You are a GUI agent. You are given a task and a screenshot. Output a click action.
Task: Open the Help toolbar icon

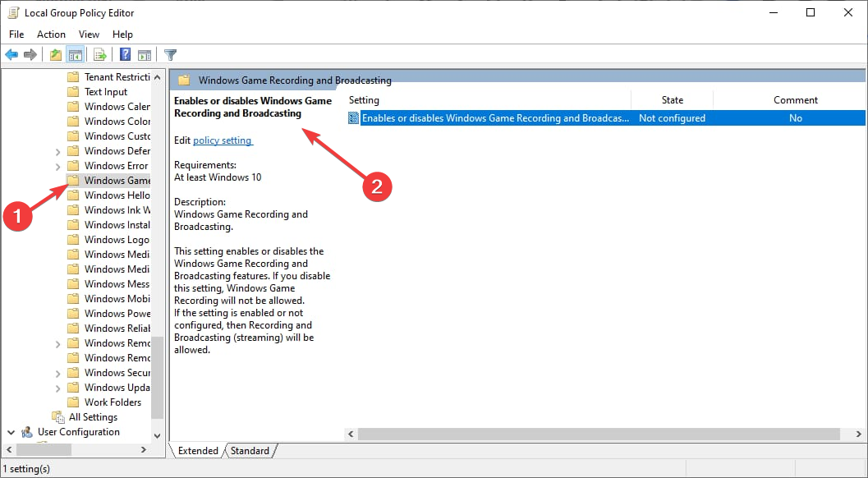[x=125, y=54]
